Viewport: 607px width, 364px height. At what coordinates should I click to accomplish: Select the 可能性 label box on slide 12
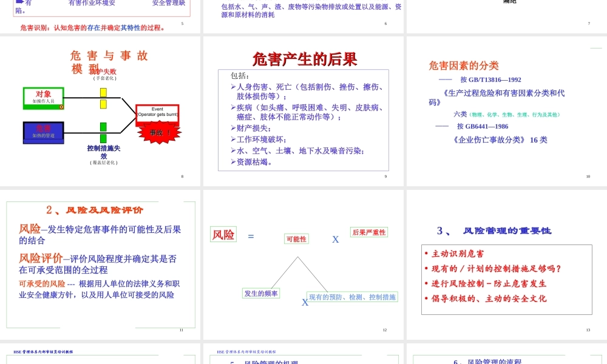pos(297,239)
